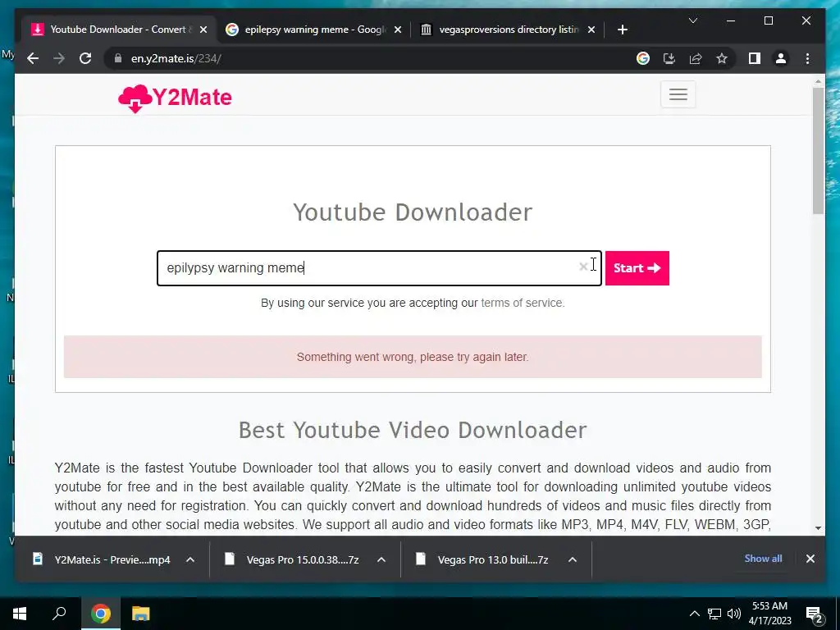This screenshot has height=630, width=840.
Task: Go back to the previous page
Action: [33, 58]
